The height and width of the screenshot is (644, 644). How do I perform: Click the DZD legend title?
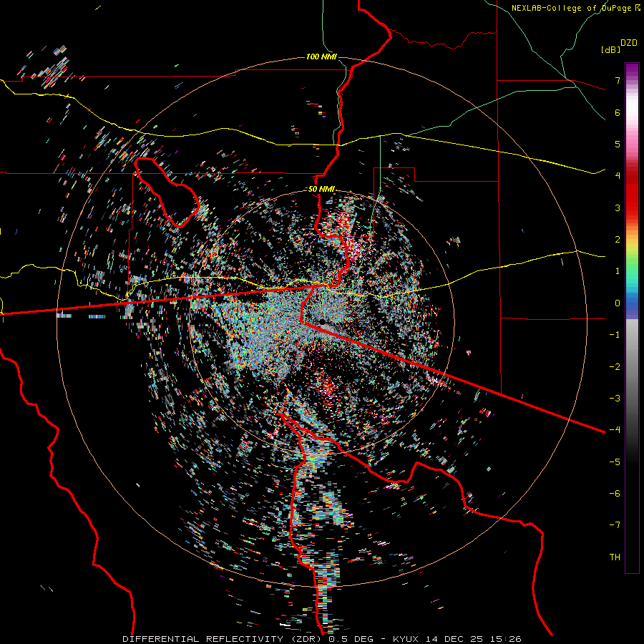click(x=629, y=43)
